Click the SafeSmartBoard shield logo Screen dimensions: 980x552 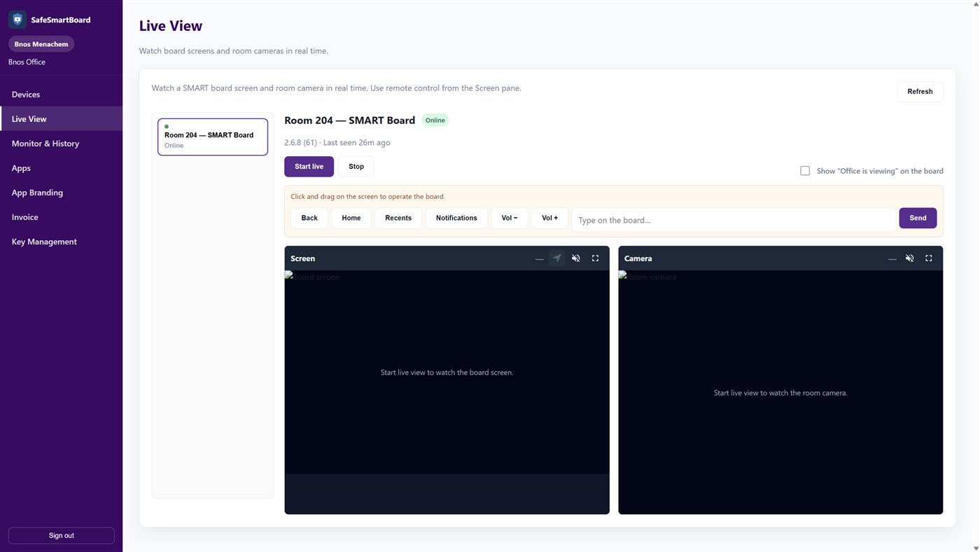click(x=17, y=20)
